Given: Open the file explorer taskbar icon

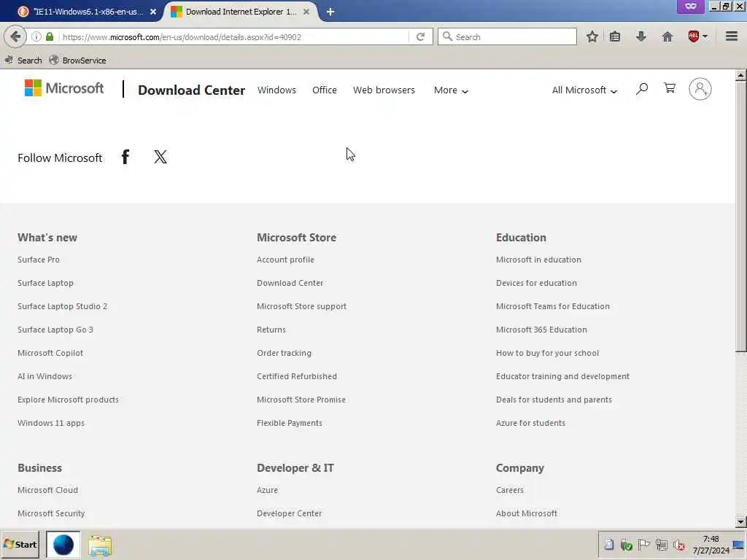Looking at the screenshot, I should 100,545.
